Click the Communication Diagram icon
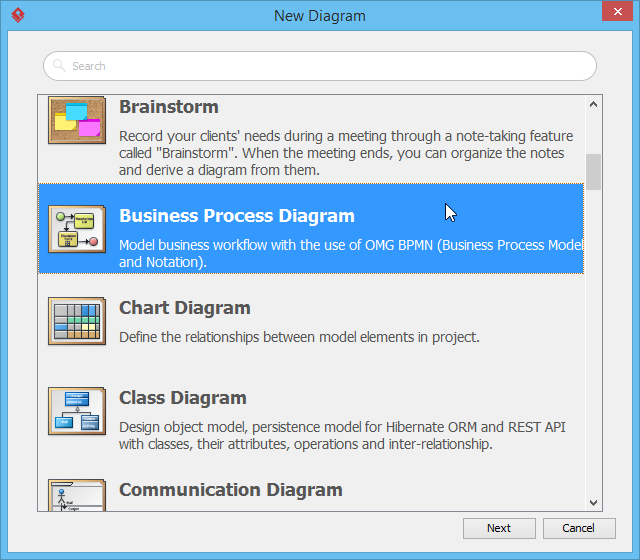The height and width of the screenshot is (560, 640). pos(77,495)
